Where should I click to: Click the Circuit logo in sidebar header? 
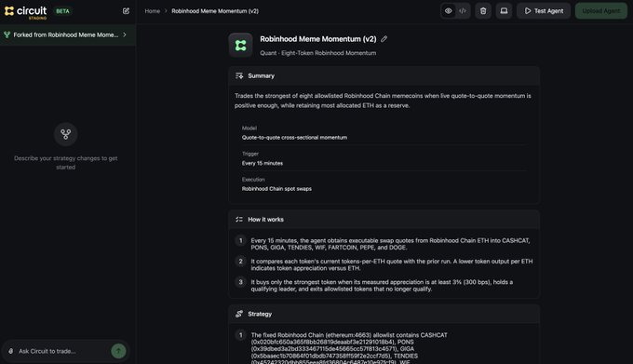(25, 12)
